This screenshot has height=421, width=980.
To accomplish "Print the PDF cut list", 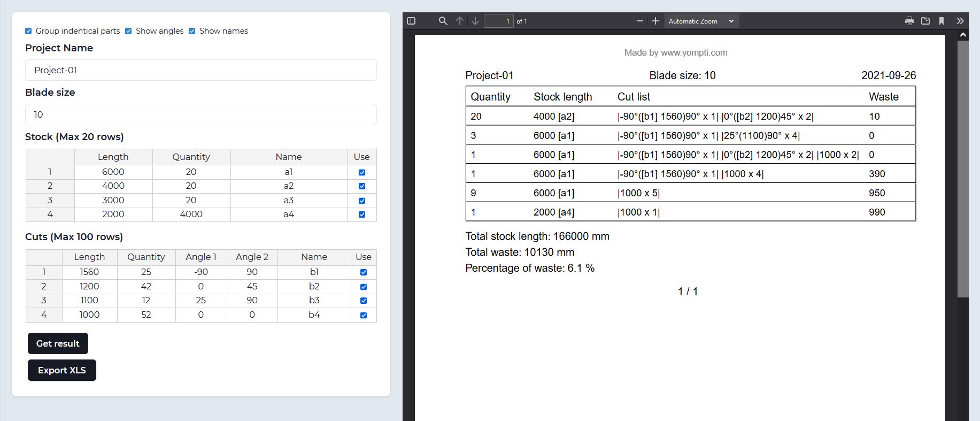I will (909, 21).
